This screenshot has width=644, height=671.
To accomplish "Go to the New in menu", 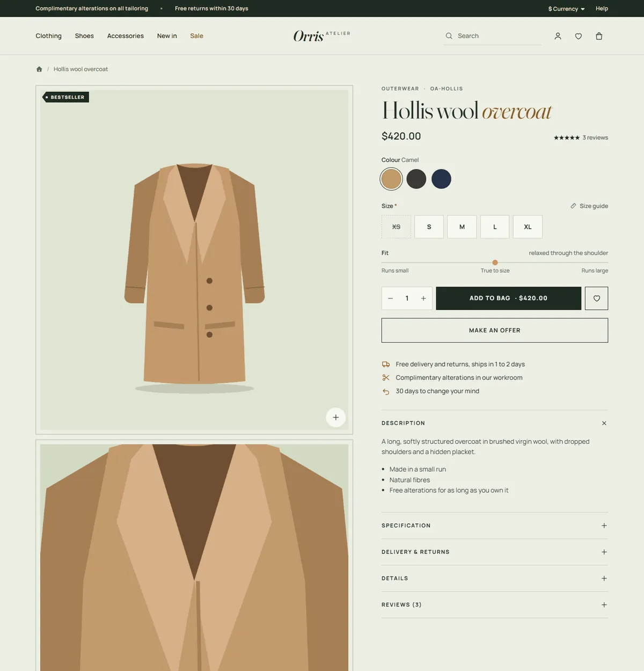I will click(167, 36).
